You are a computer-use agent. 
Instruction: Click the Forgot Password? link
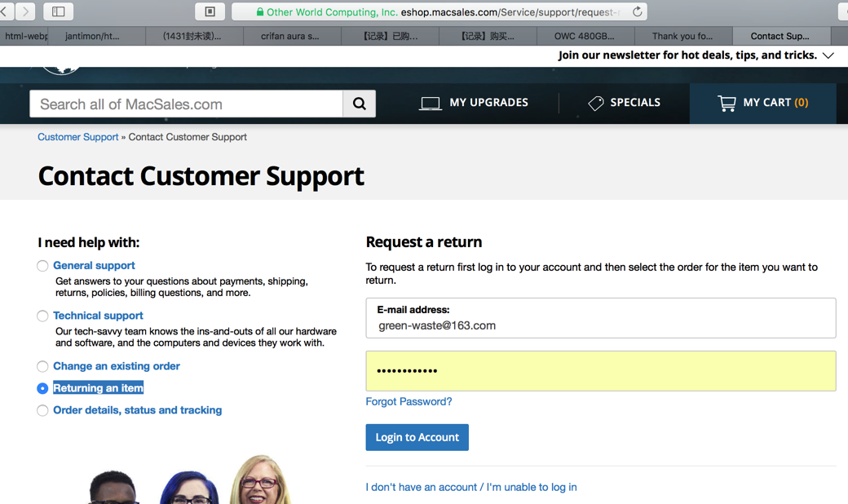coord(409,402)
